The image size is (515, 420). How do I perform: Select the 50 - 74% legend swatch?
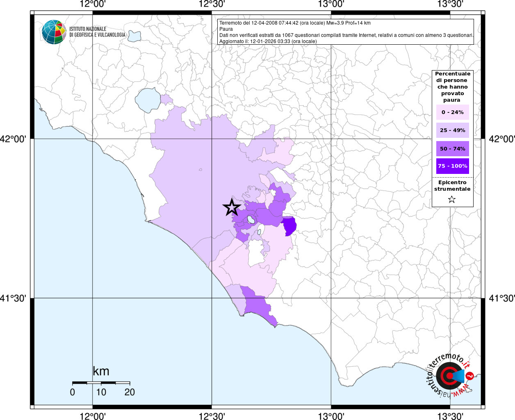point(453,148)
